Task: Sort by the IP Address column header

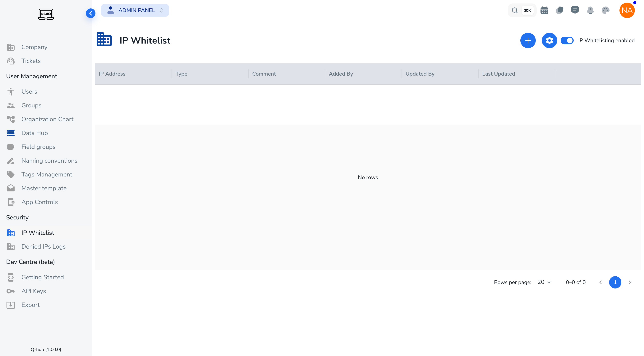Action: [x=133, y=74]
